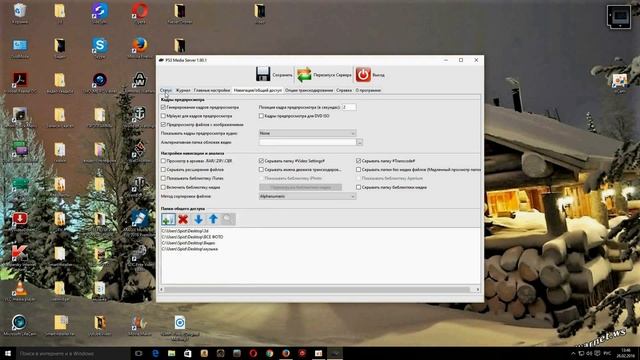Click alternate video cover folder field

pos(307,142)
